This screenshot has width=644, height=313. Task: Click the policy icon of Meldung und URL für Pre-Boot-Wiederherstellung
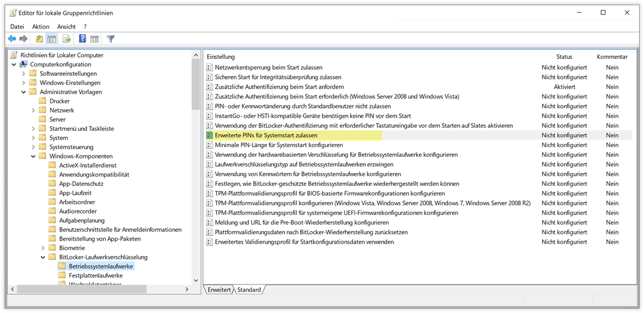(x=210, y=222)
